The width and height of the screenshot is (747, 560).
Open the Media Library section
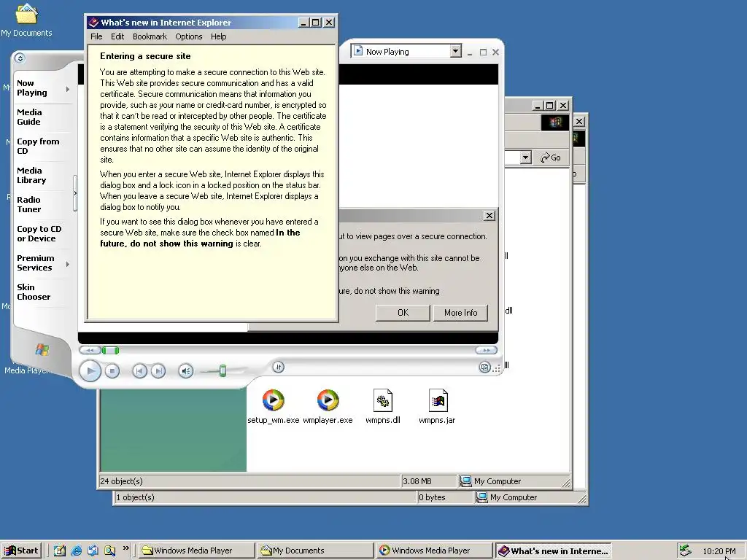pyautogui.click(x=31, y=175)
